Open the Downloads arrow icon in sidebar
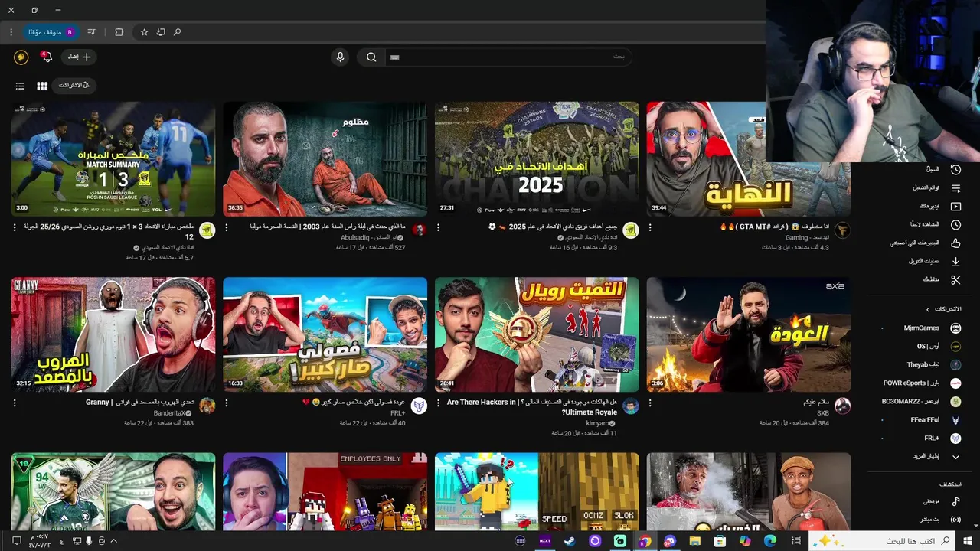The width and height of the screenshot is (980, 551). [x=955, y=261]
